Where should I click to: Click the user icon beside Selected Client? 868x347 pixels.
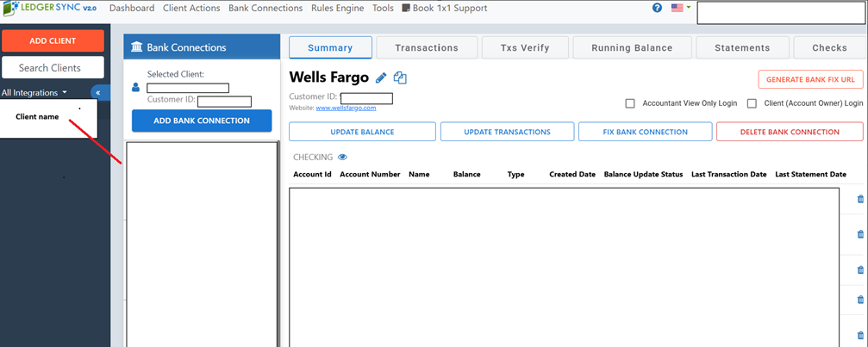coord(135,87)
